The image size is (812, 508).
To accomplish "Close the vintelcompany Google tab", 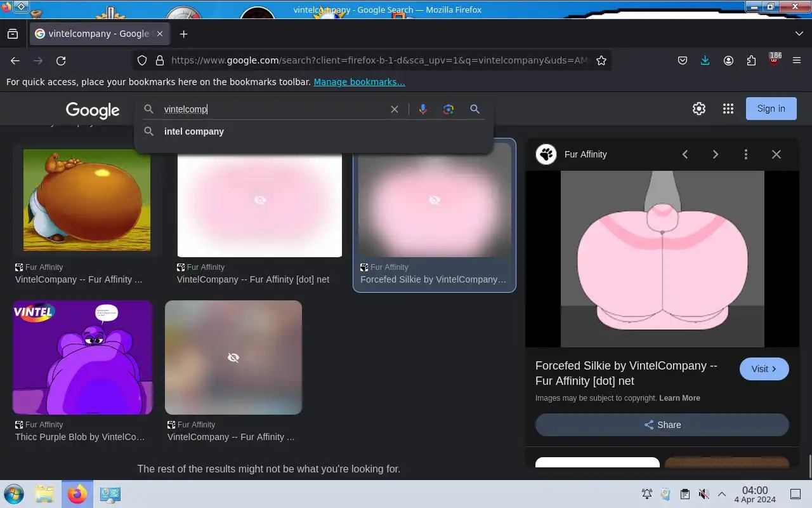I will click(160, 34).
